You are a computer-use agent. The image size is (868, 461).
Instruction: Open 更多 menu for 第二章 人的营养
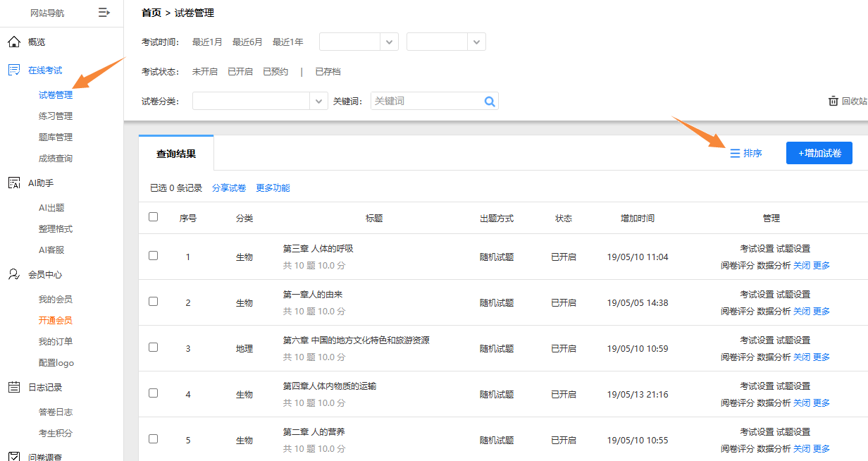(821, 449)
